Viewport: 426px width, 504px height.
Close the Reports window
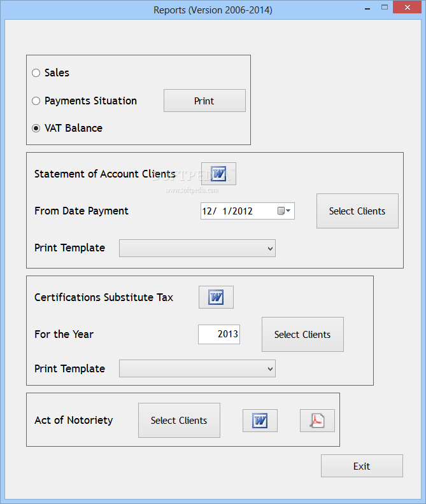click(408, 7)
